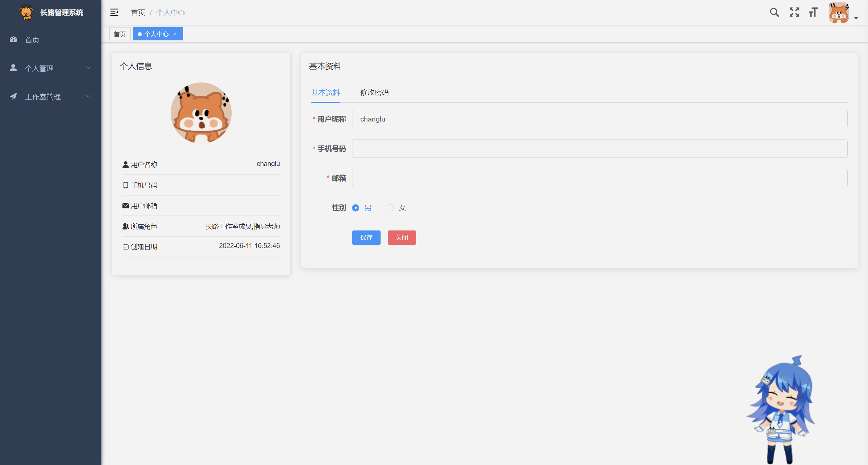Click the paper plane icon for 工作室管理
The image size is (868, 465).
(14, 96)
